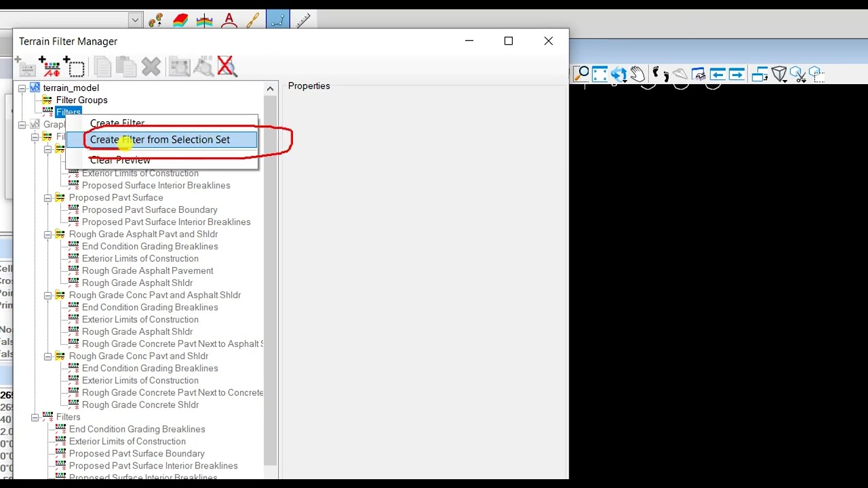868x488 pixels.
Task: Select Proposed Pavt Surface Interior Breaklines in group
Action: click(166, 222)
